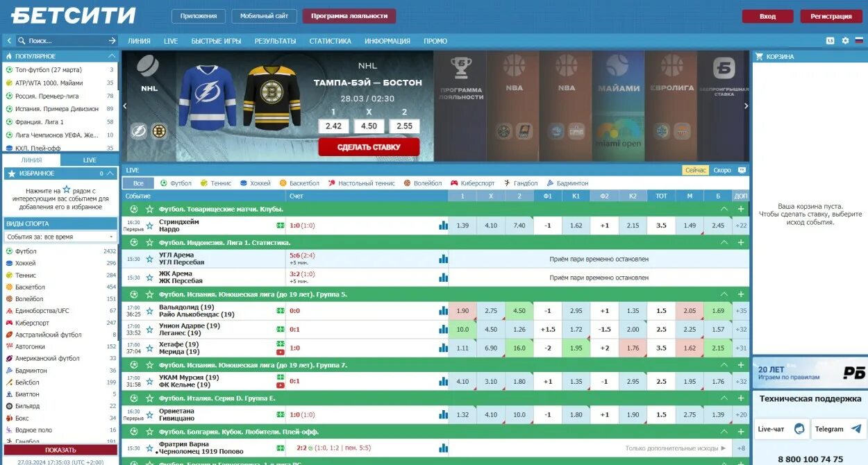Viewport: 868px width, 465px height.
Task: Collapse the Популярное section
Action: click(112, 56)
